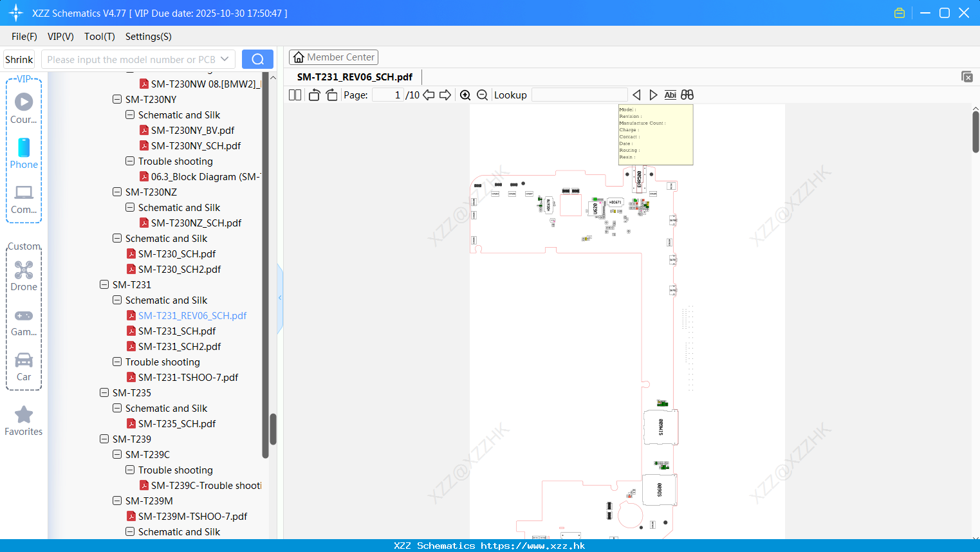Click the XZZ app logo icon
This screenshot has height=552, width=980.
(16, 13)
